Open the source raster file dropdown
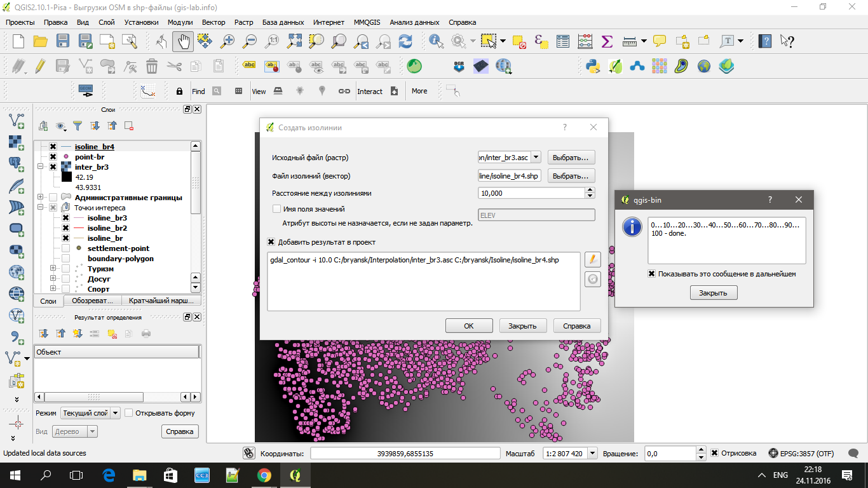 coord(535,157)
